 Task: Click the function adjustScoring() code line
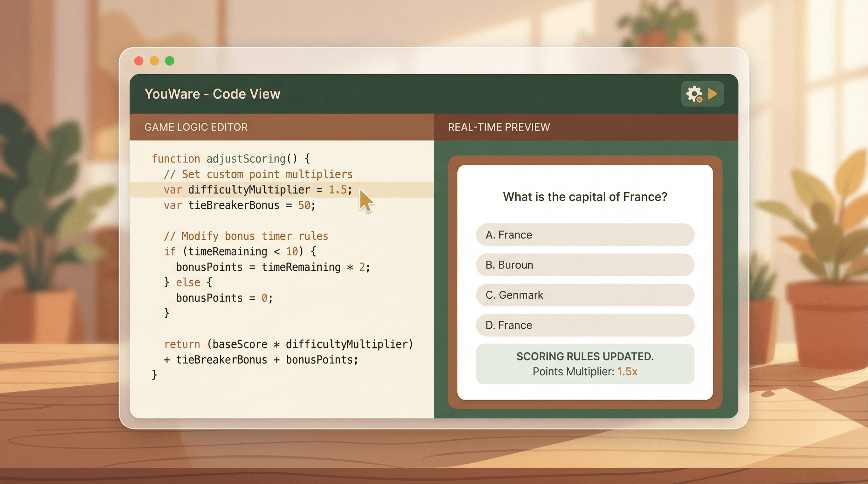231,158
